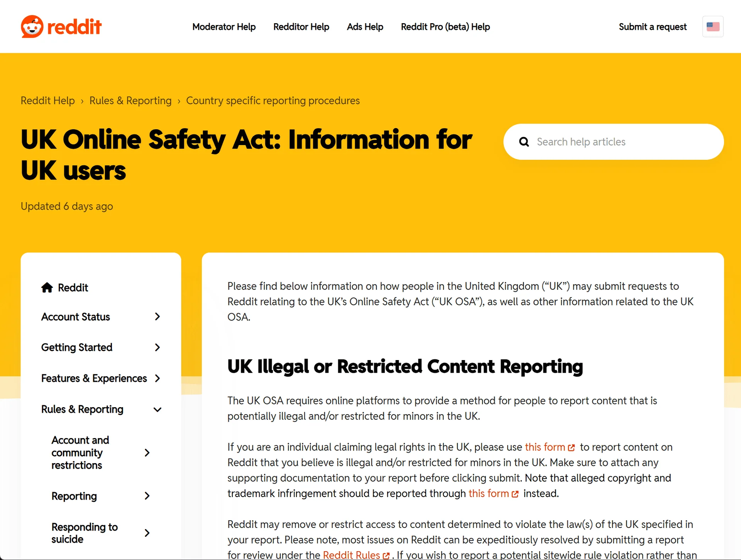
Task: Collapse Rules & Reporting chevron
Action: pyautogui.click(x=157, y=409)
